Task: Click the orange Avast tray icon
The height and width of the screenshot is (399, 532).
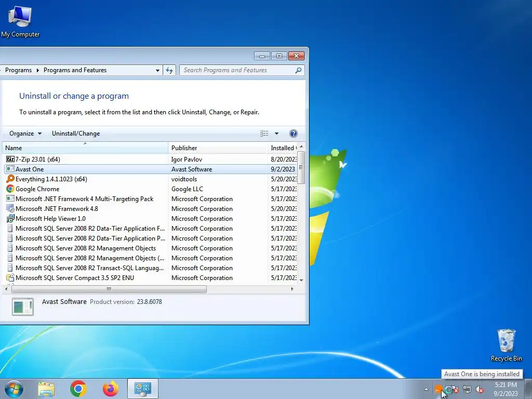Action: [438, 389]
